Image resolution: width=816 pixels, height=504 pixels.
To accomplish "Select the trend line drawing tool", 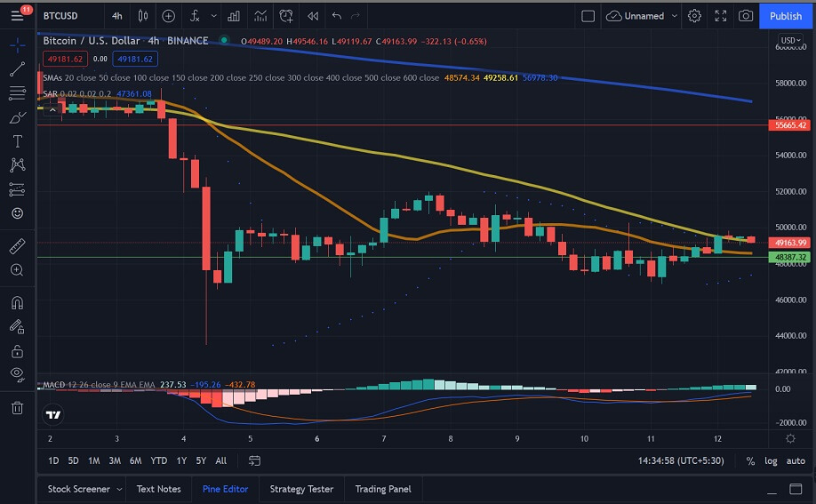I will pyautogui.click(x=17, y=69).
